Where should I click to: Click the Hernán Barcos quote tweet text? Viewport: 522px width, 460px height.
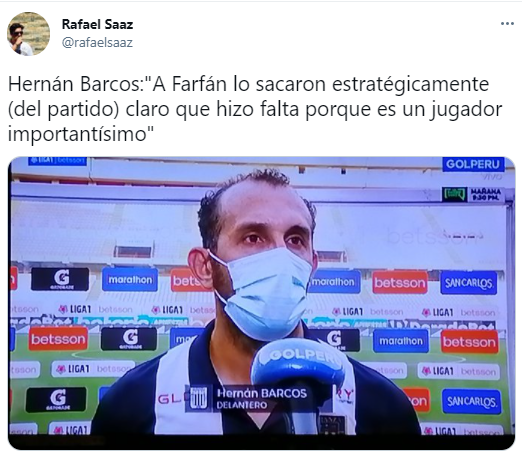point(255,109)
